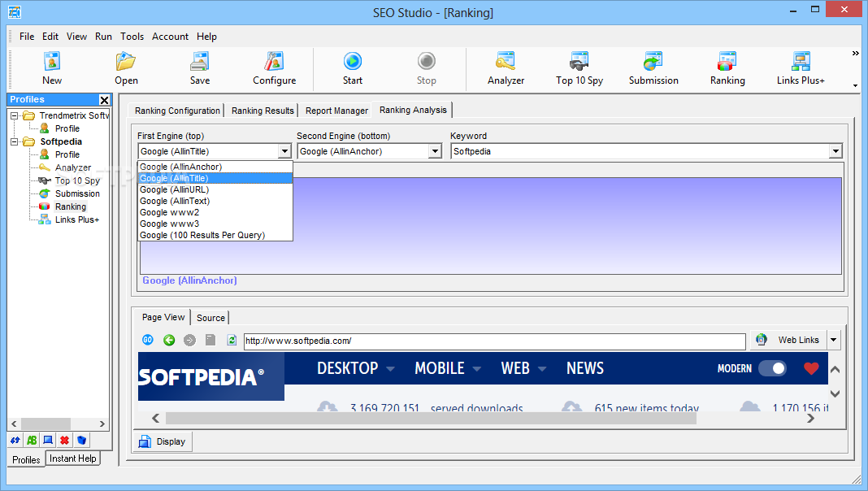
Task: Click the grey forward arrow icon
Action: pos(189,340)
